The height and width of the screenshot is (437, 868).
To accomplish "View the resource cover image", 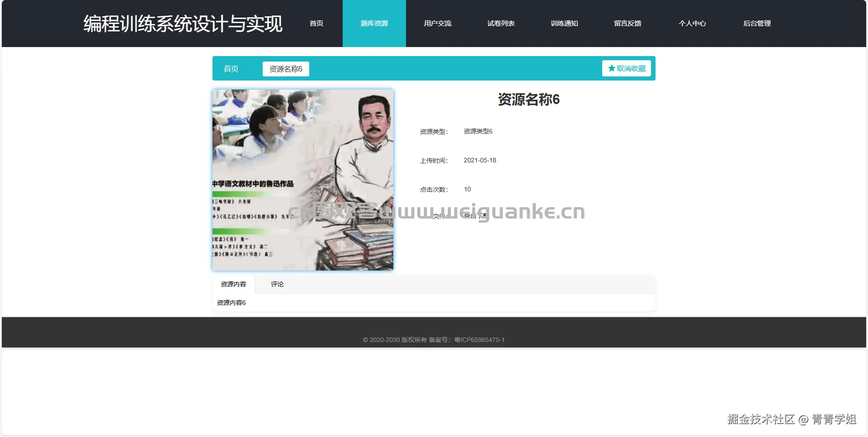I will pyautogui.click(x=302, y=180).
